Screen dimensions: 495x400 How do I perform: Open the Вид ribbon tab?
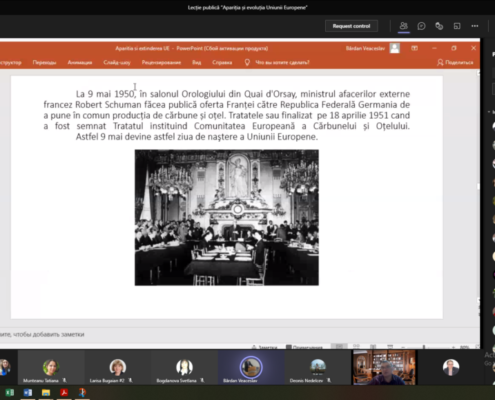point(197,62)
